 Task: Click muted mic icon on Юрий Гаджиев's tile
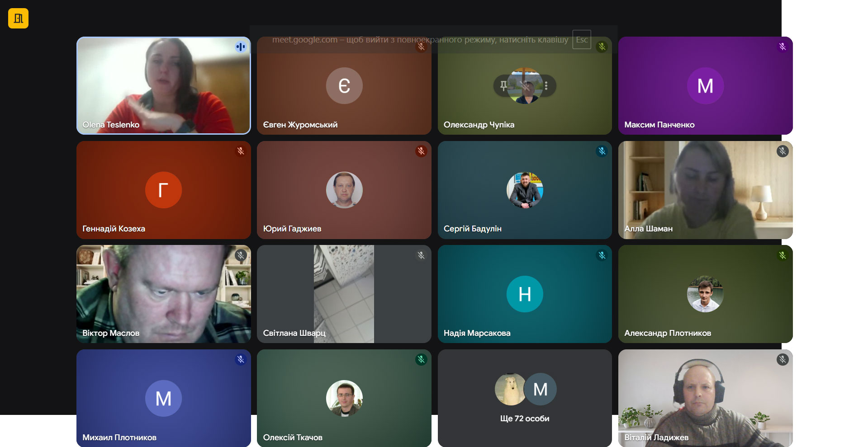tap(421, 151)
